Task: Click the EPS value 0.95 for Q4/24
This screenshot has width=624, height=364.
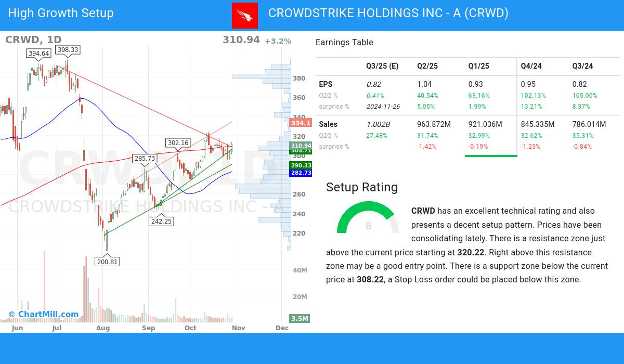Action: click(528, 84)
